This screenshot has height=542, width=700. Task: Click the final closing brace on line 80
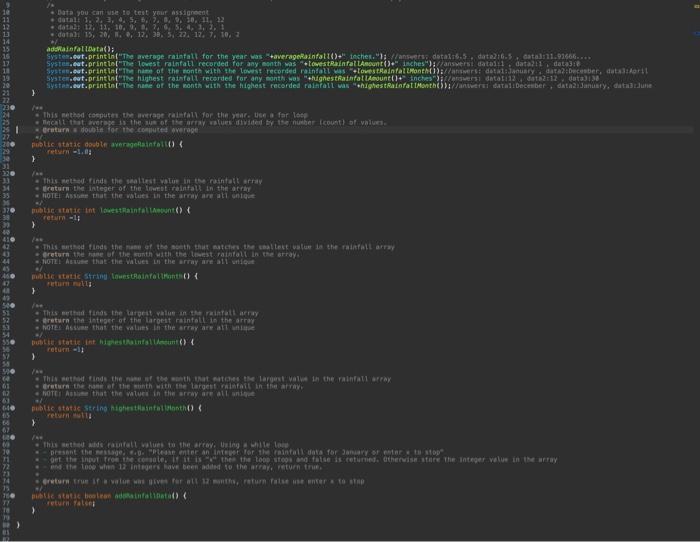(18, 525)
